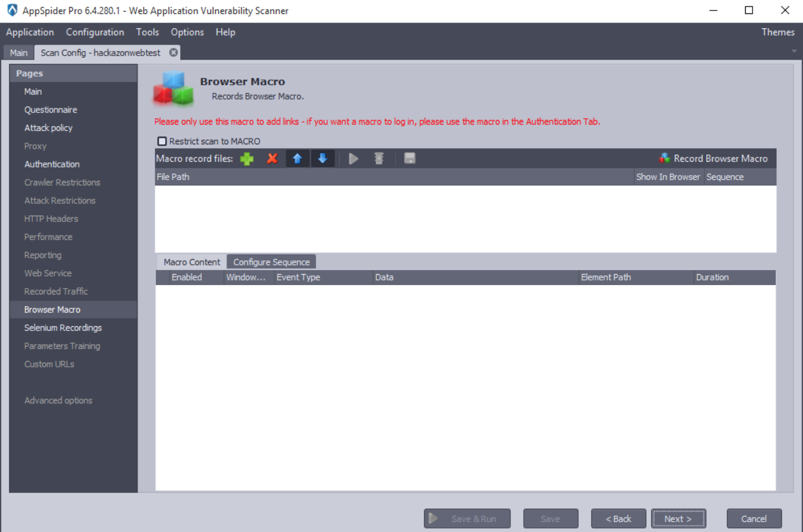Go back with the < Back button

pos(618,519)
